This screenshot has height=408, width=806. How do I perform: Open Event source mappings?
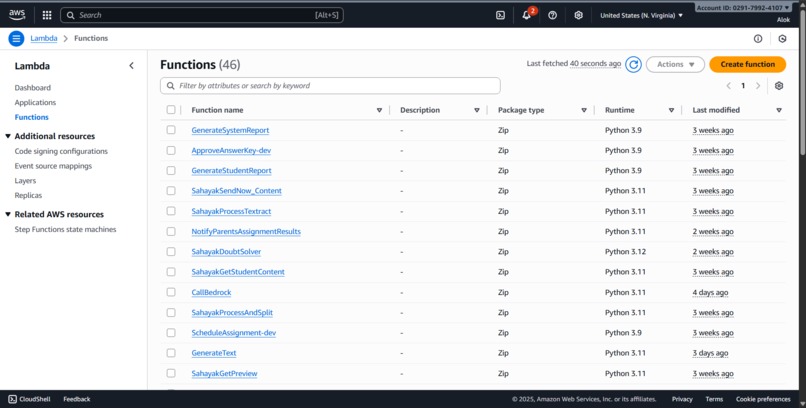pyautogui.click(x=53, y=166)
